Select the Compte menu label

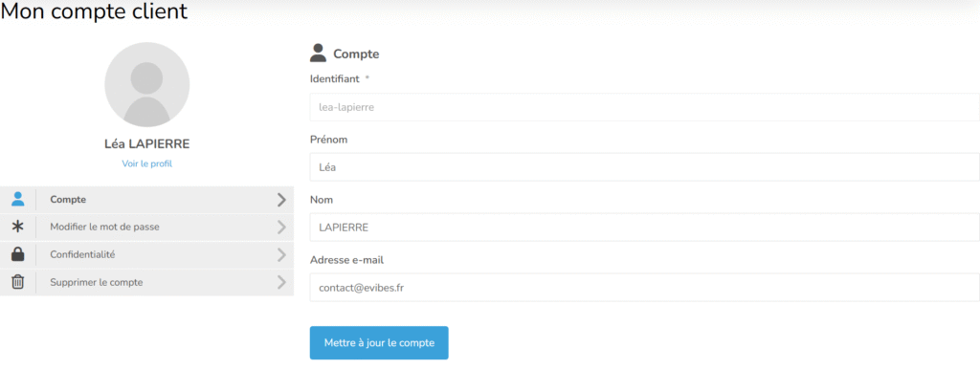[x=68, y=200]
